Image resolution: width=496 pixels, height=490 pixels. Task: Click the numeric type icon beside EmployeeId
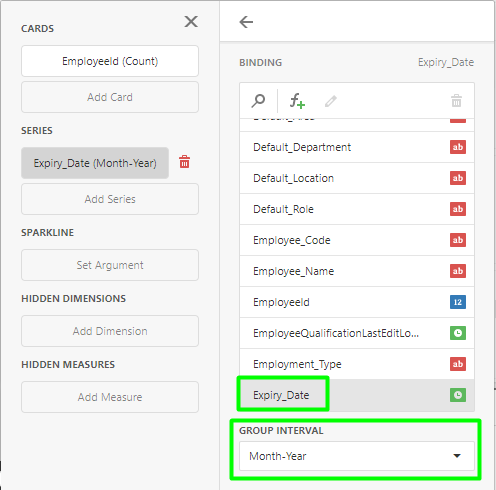[458, 302]
